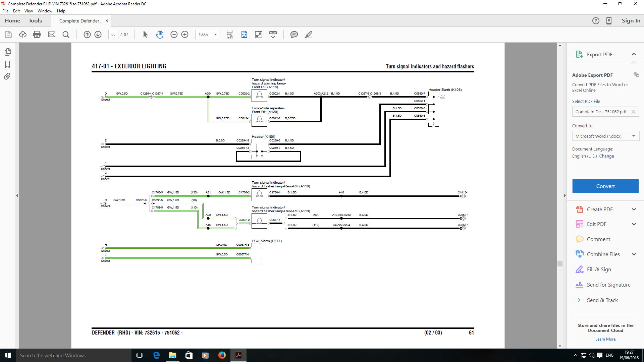Launch Edge from the taskbar

pos(156,355)
